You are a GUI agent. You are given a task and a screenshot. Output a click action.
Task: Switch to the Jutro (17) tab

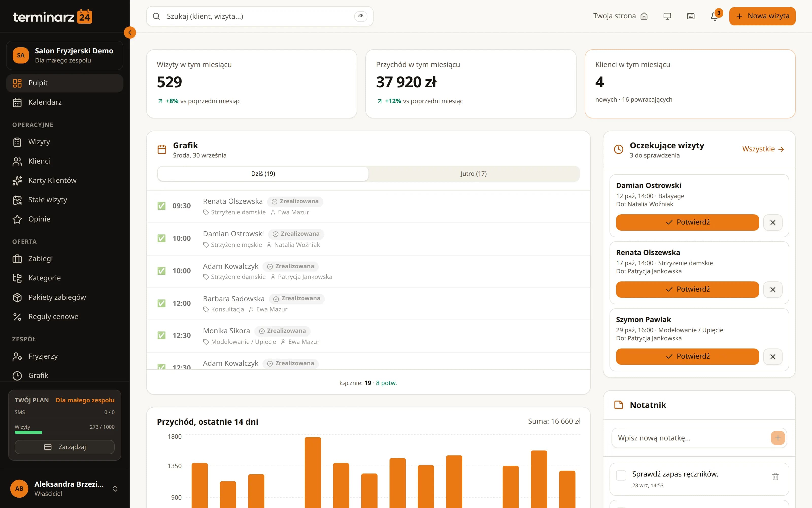pyautogui.click(x=473, y=174)
